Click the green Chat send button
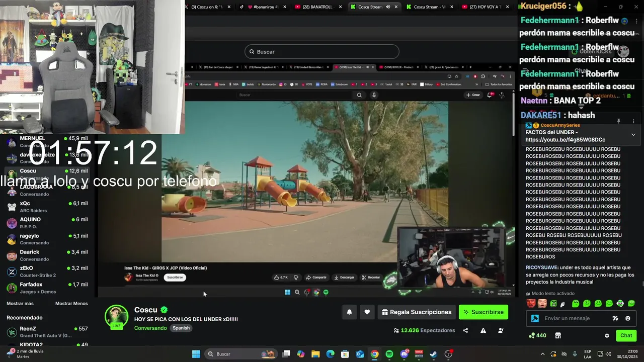 pos(626,335)
